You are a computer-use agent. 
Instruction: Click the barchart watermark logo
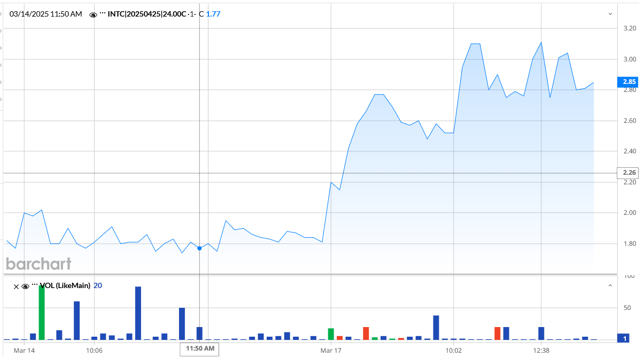(x=38, y=263)
